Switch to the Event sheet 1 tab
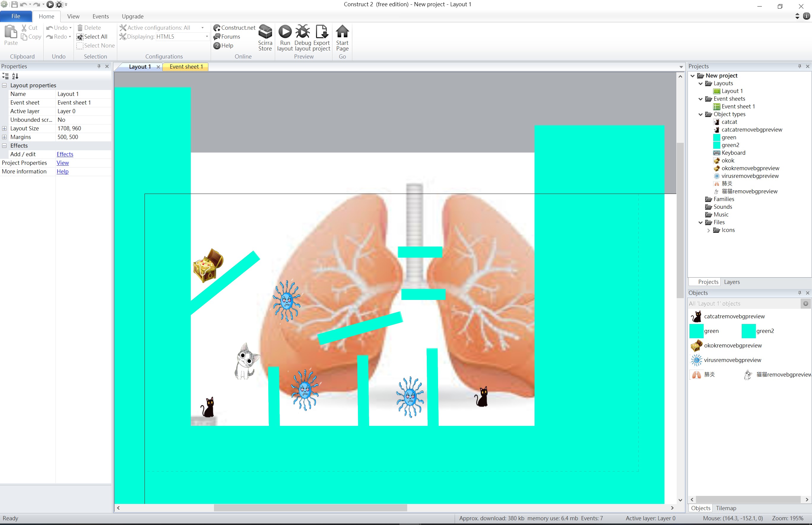 tap(186, 67)
